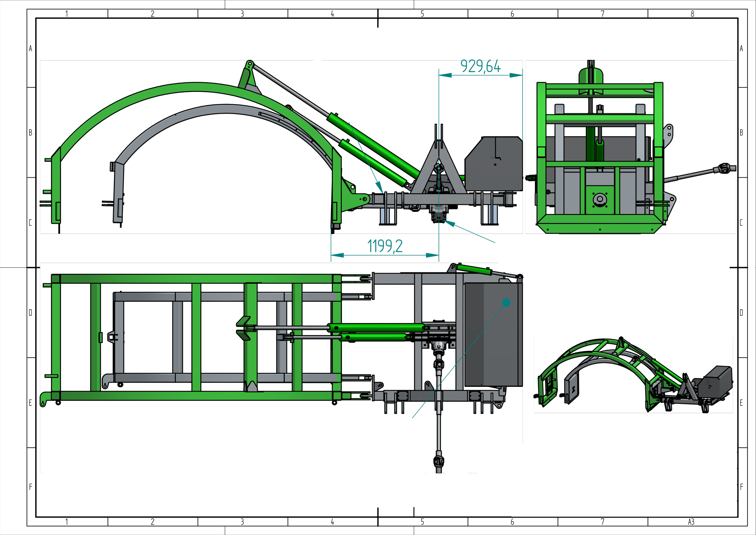Screen dimensions: 756x535
Task: Click the right arrowhead of the 929,64 dimension
Action: tap(516, 75)
